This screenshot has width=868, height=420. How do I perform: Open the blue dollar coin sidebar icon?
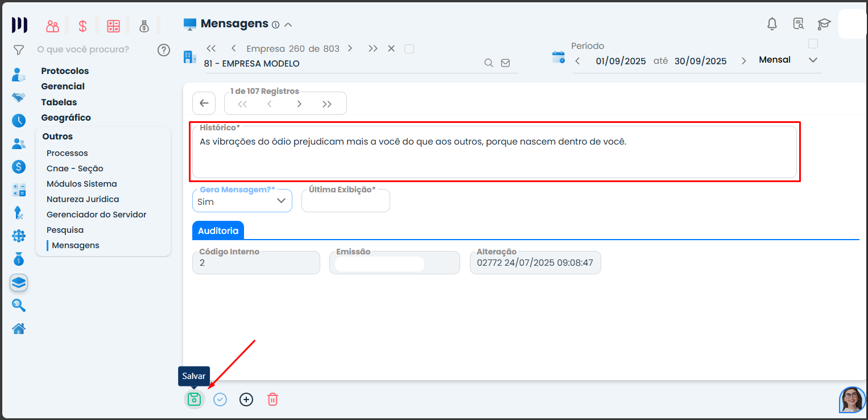coord(19,167)
